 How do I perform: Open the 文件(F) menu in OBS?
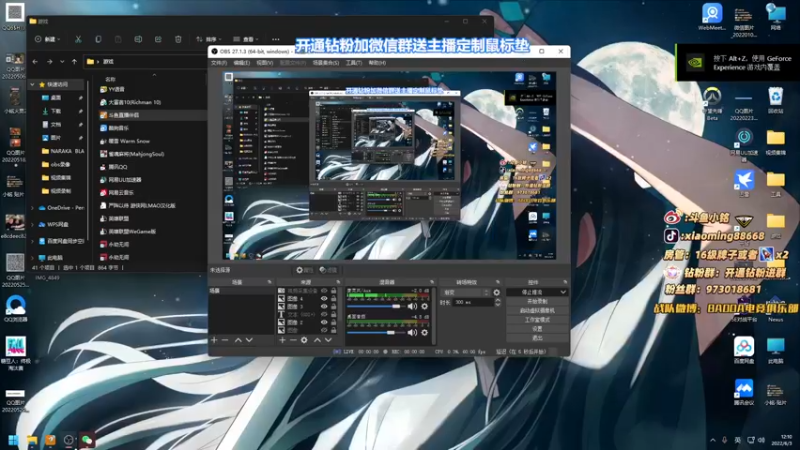(219, 63)
